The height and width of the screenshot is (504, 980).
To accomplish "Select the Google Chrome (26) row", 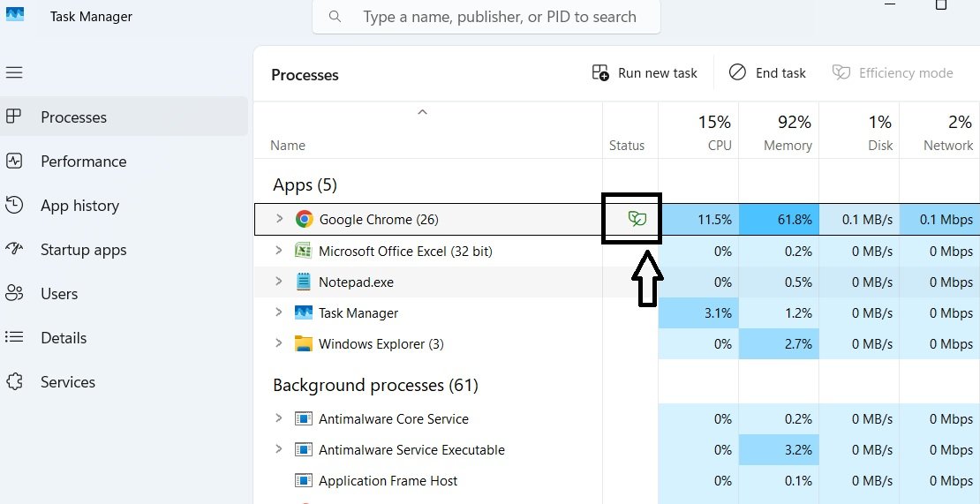I will tap(617, 219).
